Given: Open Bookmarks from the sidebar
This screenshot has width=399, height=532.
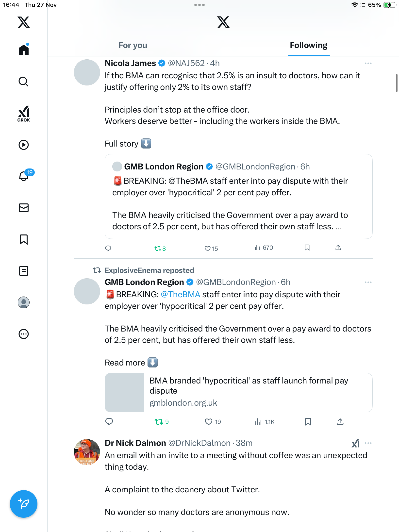Looking at the screenshot, I should pyautogui.click(x=24, y=239).
